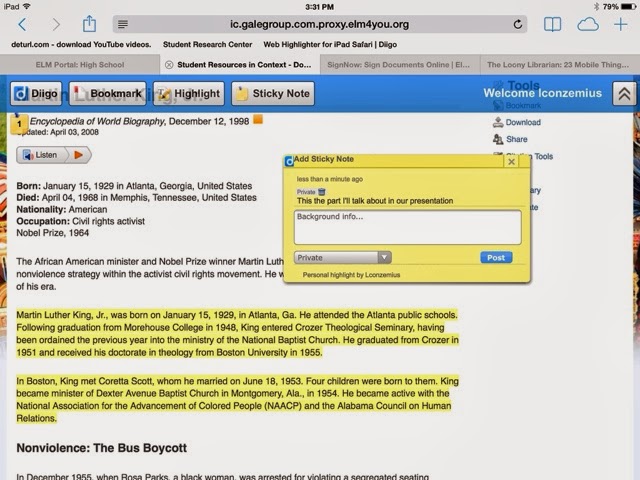The width and height of the screenshot is (640, 480).
Task: Click the battery indicator in status bar
Action: (x=629, y=7)
